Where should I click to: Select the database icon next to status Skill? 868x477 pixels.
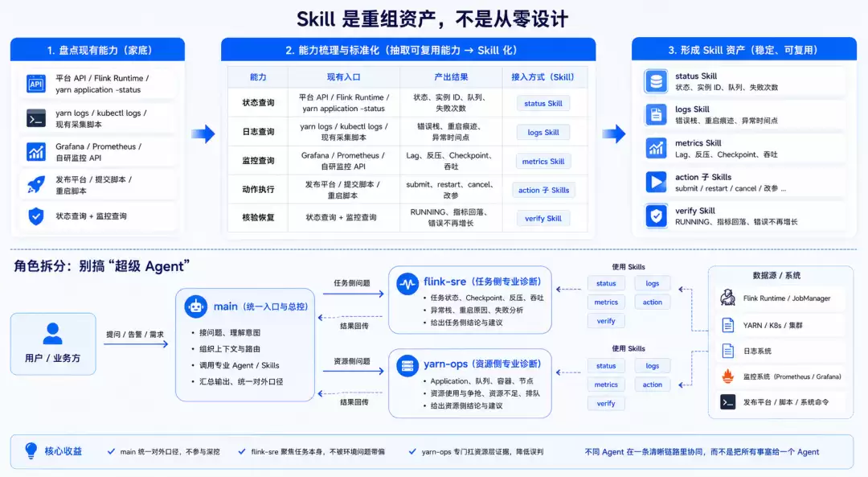click(656, 81)
